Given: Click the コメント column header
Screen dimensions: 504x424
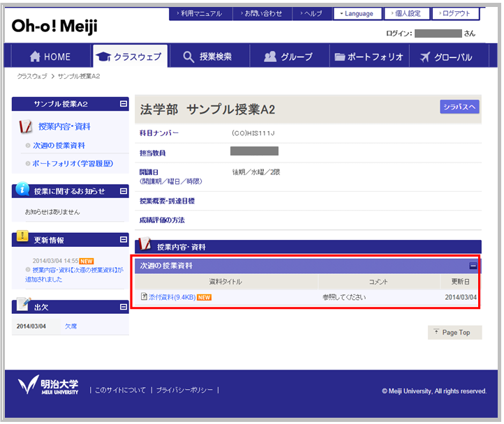Looking at the screenshot, I should [378, 282].
